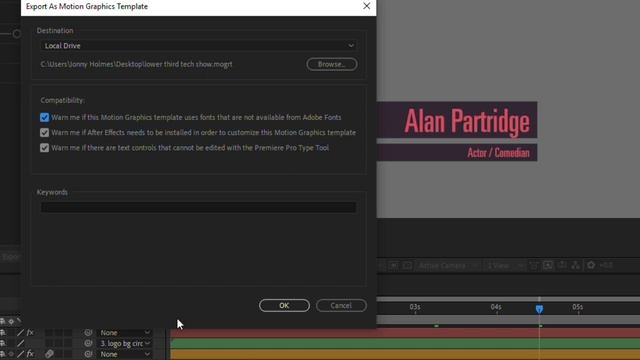This screenshot has height=360, width=640.
Task: Click the Browse... button
Action: pyautogui.click(x=331, y=64)
